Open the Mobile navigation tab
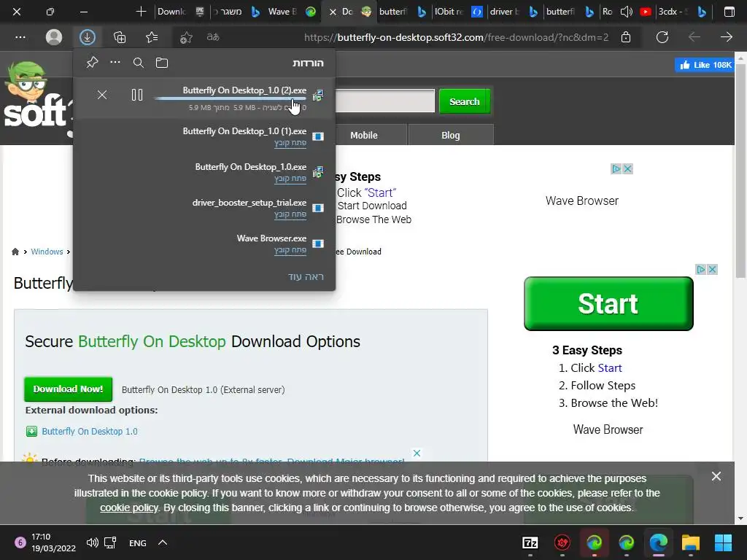The height and width of the screenshot is (560, 747). [x=364, y=135]
